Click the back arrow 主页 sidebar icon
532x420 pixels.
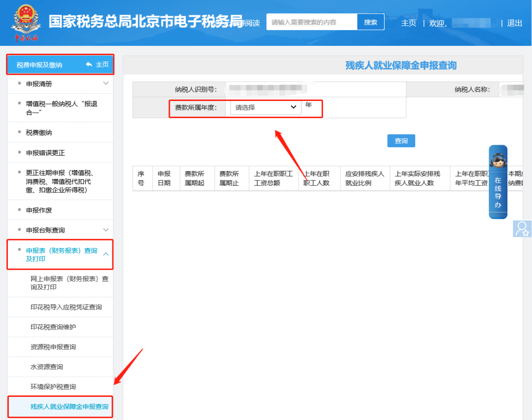pyautogui.click(x=89, y=65)
